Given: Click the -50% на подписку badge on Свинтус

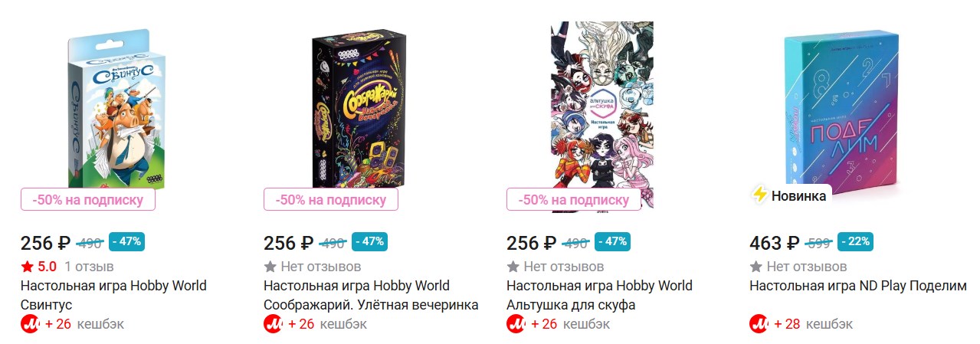Looking at the screenshot, I should [88, 199].
